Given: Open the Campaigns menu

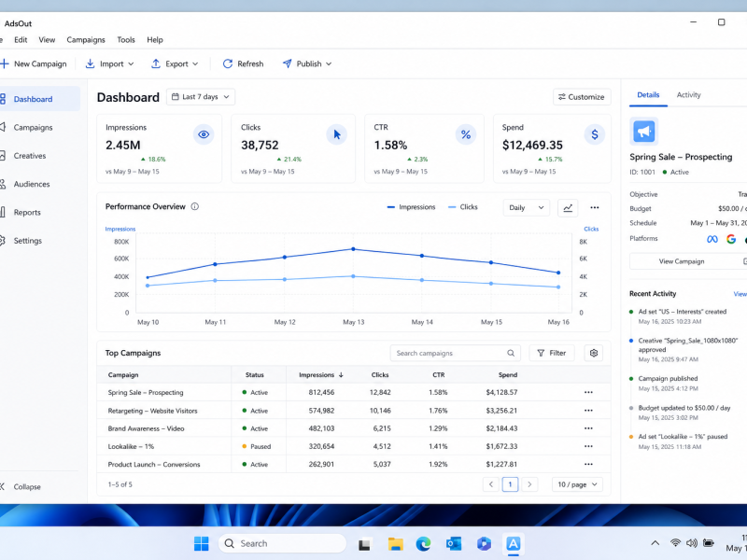Looking at the screenshot, I should (x=86, y=40).
